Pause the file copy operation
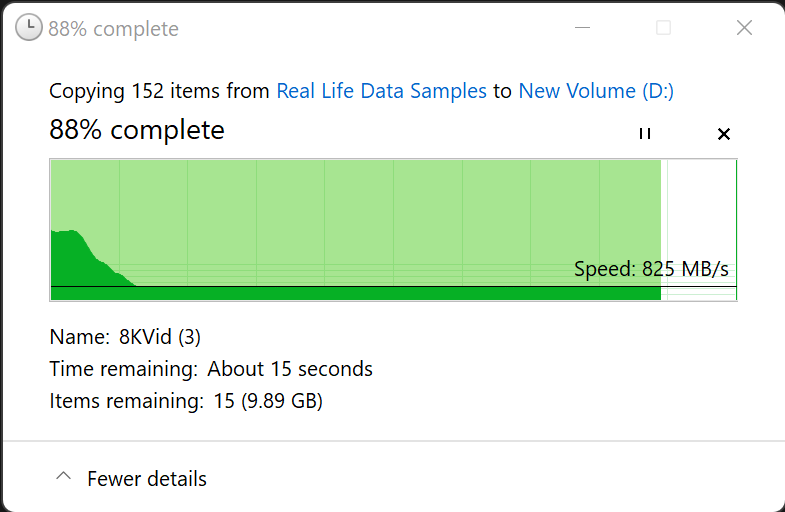Screen dimensions: 785x512 (645, 133)
